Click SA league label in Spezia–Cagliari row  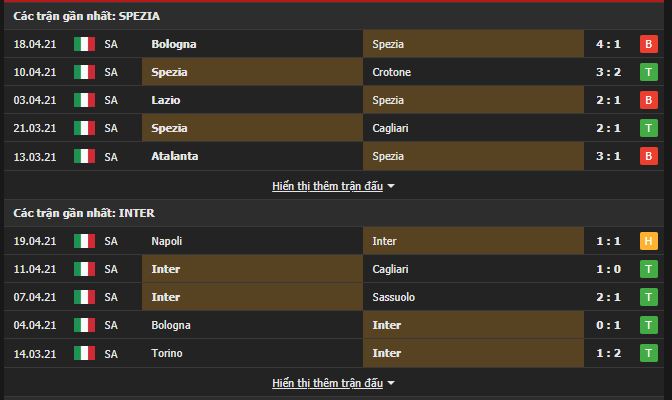(111, 128)
